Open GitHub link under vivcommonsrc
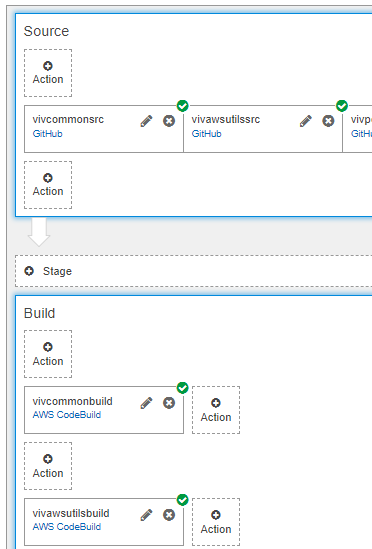Screen dimensions: 372x549 pyautogui.click(x=47, y=134)
